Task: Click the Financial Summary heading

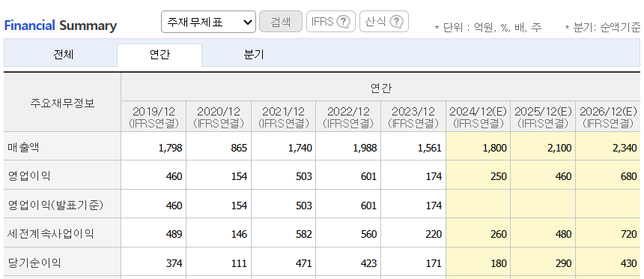Action: pos(61,25)
